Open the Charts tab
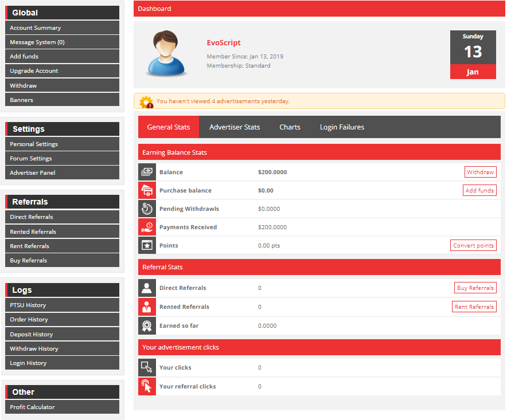507x420 pixels. coord(290,127)
